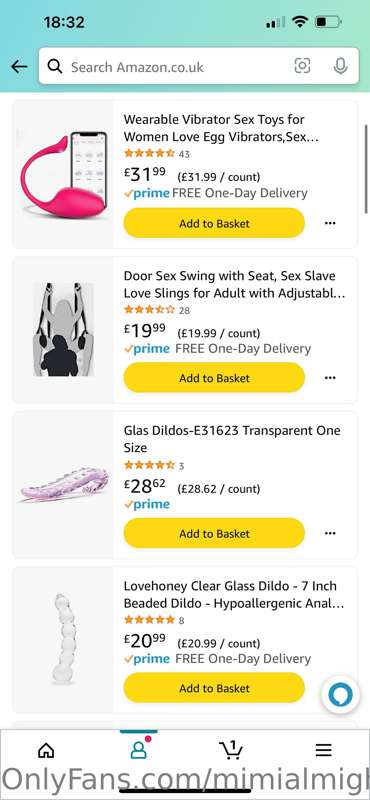This screenshot has width=370, height=800.
Task: Open the Alexa assistant floating icon
Action: click(340, 696)
